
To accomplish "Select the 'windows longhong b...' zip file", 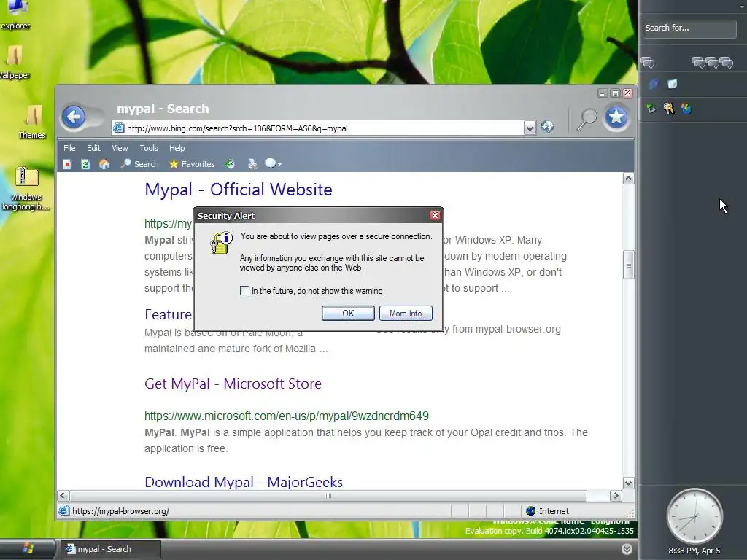I will (x=26, y=188).
